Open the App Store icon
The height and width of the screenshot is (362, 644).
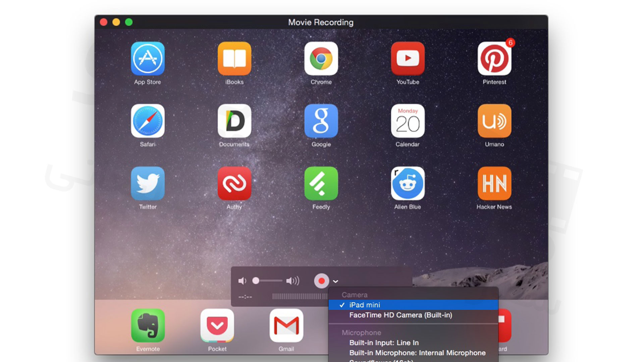(148, 58)
